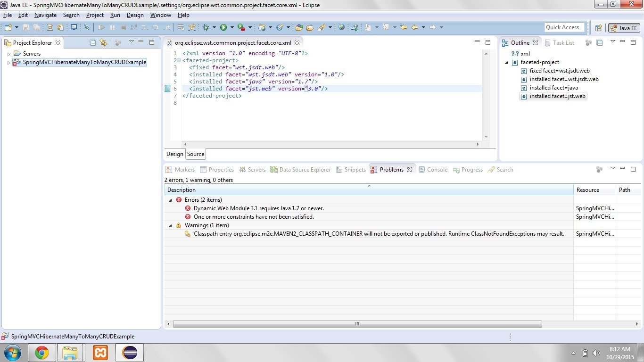Open the Back history dropdown arrow
This screenshot has height=362, width=644.
[x=423, y=28]
